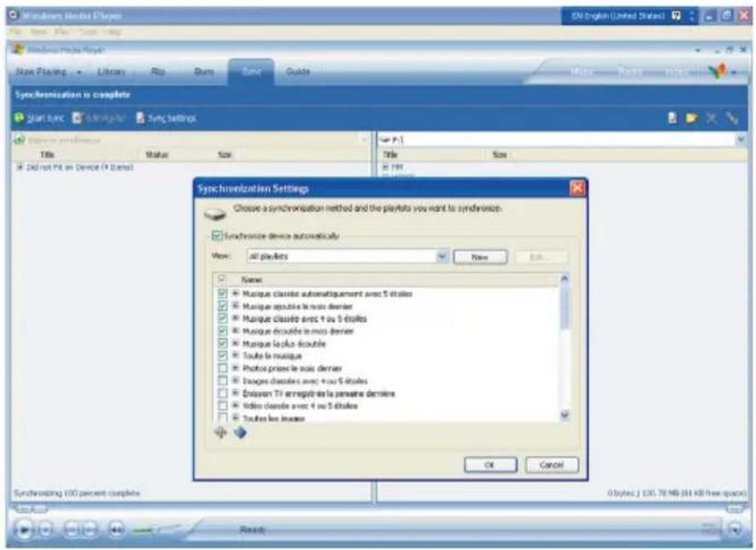756x550 pixels.
Task: Click the Mute speaker button
Action: 116,530
